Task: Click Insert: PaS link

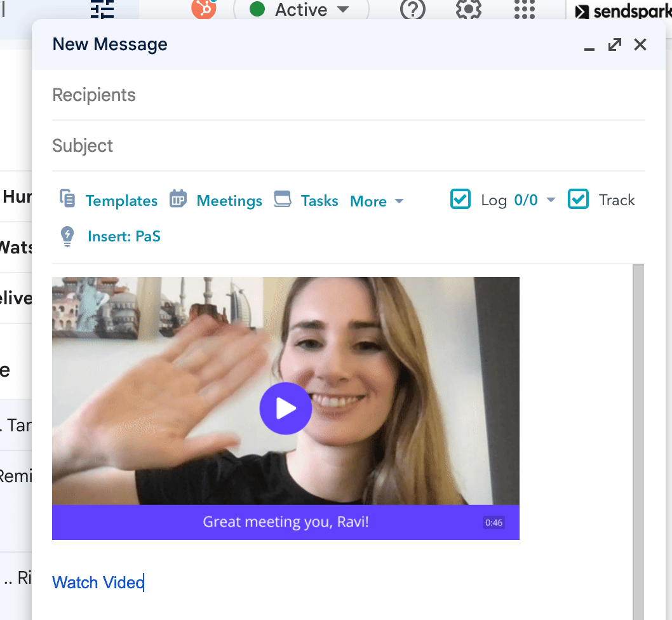Action: pyautogui.click(x=124, y=236)
